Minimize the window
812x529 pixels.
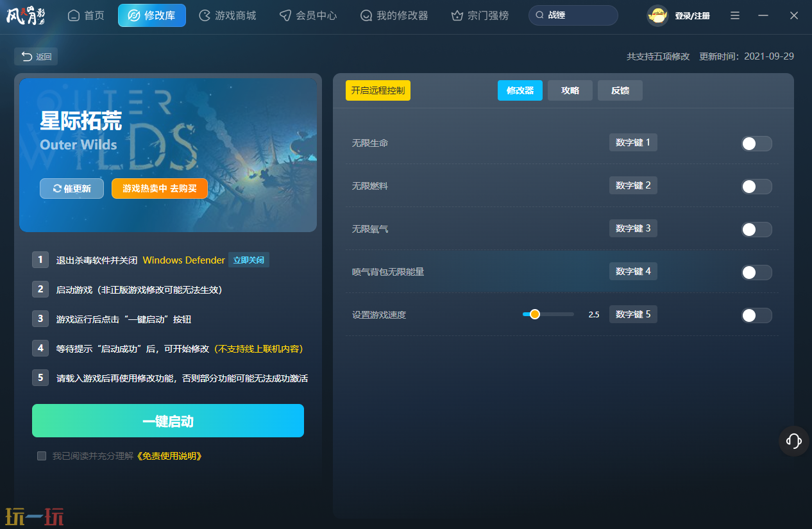(763, 15)
